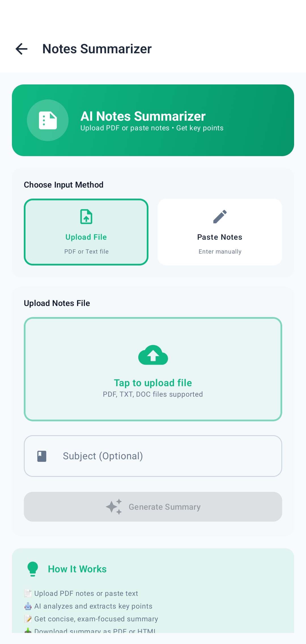Click the robot emoji beside AI analyzes step

(27, 606)
